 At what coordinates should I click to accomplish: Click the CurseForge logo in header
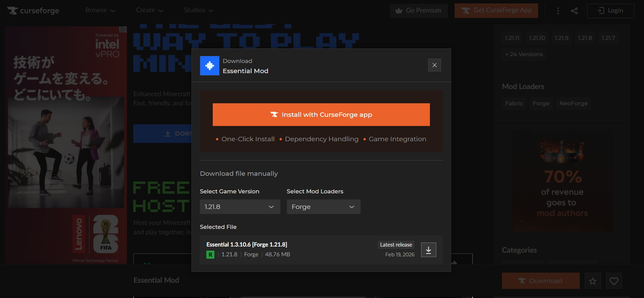pos(33,11)
